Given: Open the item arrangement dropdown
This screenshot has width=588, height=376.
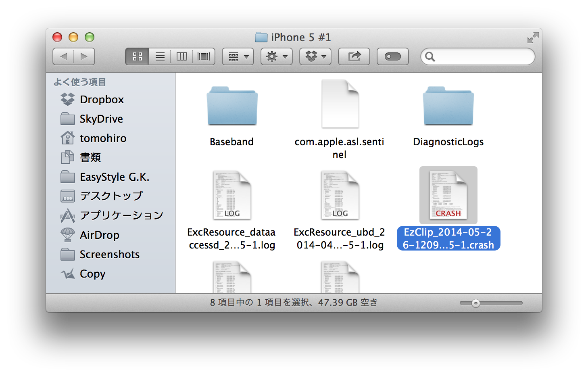Looking at the screenshot, I should (238, 56).
